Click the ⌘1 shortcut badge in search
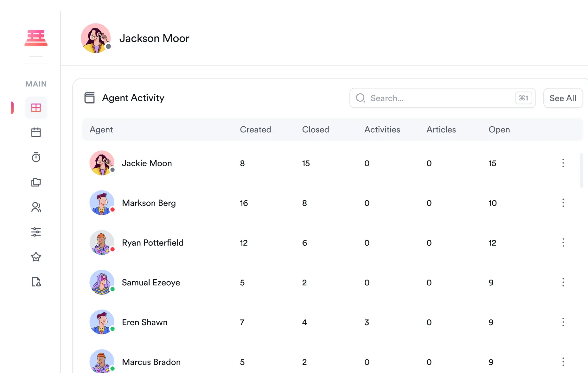The height and width of the screenshot is (373, 588). 523,98
